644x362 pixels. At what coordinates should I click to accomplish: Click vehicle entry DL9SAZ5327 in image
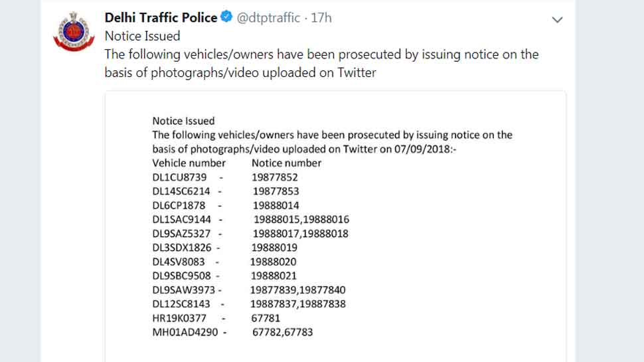181,233
